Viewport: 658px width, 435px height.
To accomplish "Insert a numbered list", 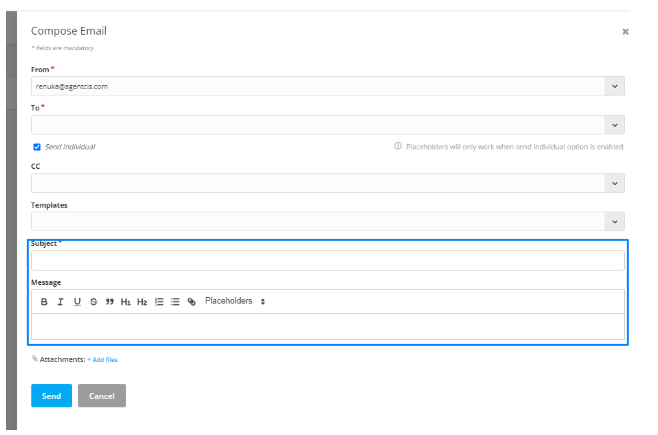I will click(159, 301).
